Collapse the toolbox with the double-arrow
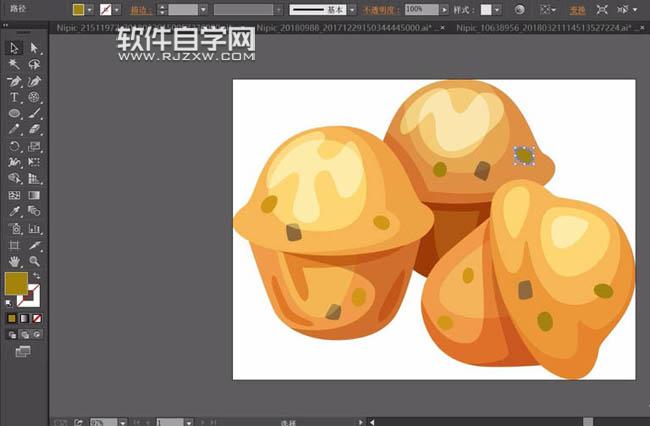650x426 pixels. pos(5,25)
